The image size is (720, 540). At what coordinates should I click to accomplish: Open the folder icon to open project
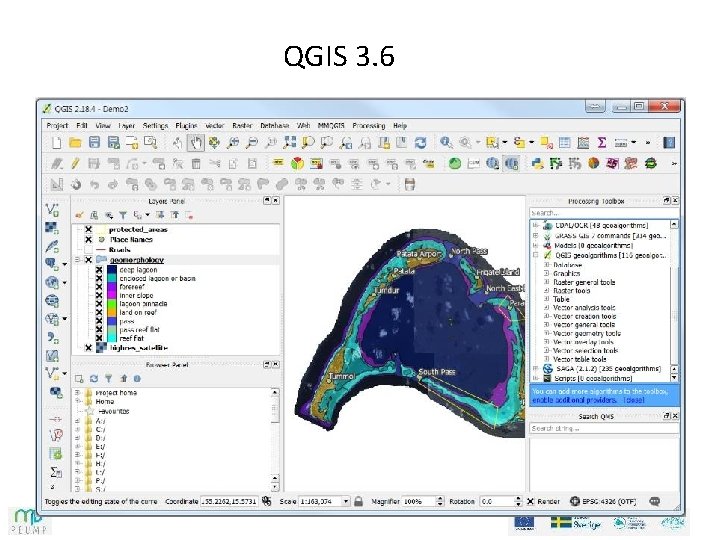75,143
